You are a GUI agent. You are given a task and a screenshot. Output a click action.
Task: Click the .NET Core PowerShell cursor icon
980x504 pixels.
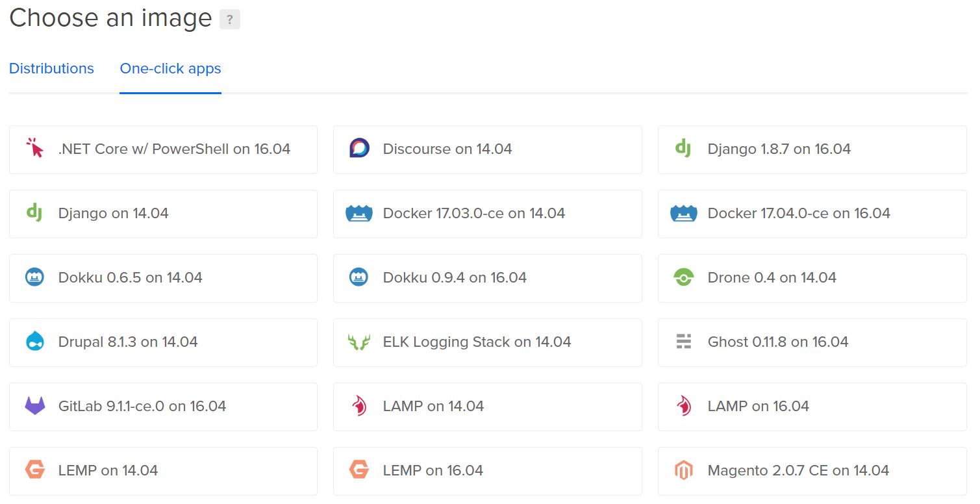coord(34,148)
